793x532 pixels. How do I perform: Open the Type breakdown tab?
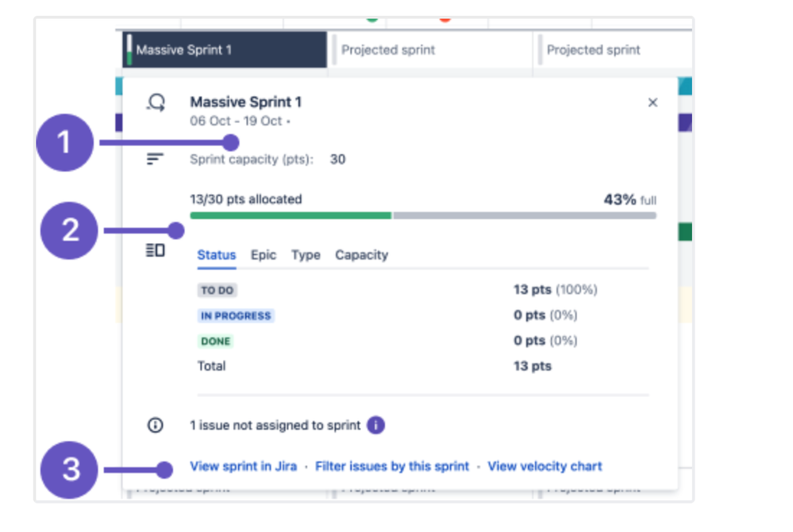click(x=306, y=255)
